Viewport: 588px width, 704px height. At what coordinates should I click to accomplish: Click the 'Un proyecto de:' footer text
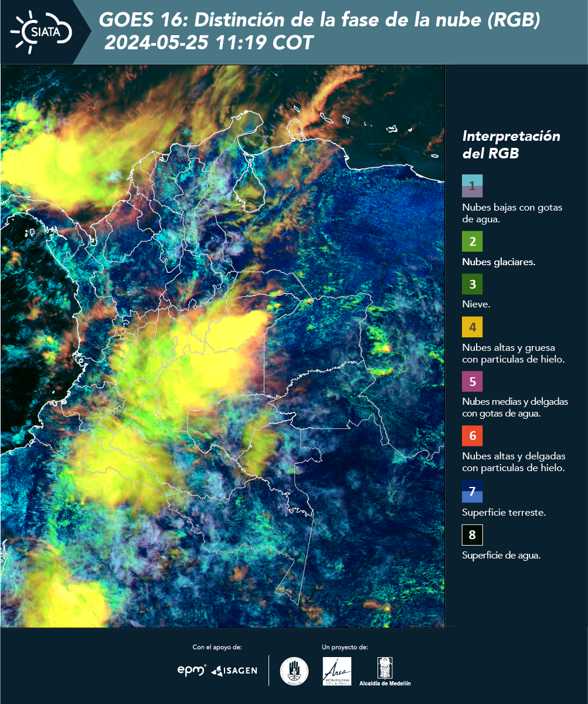(x=345, y=647)
